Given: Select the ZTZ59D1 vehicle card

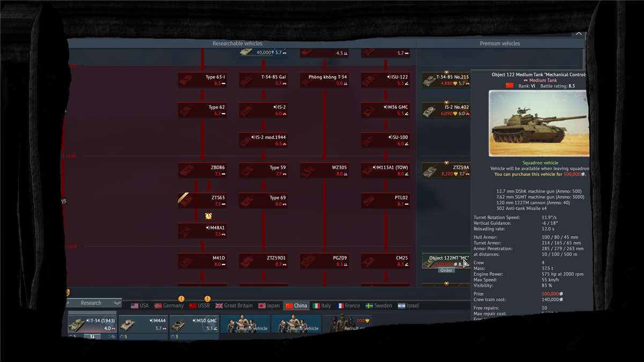Looking at the screenshot, I should (264, 261).
